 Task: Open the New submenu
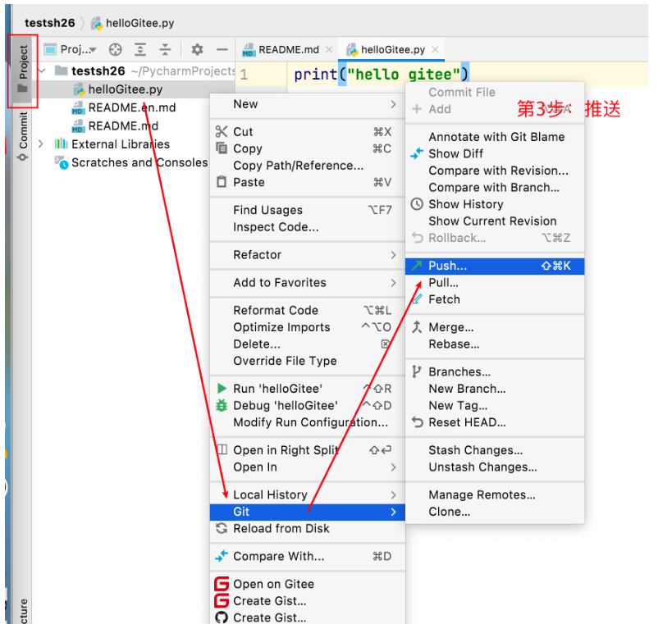click(308, 104)
